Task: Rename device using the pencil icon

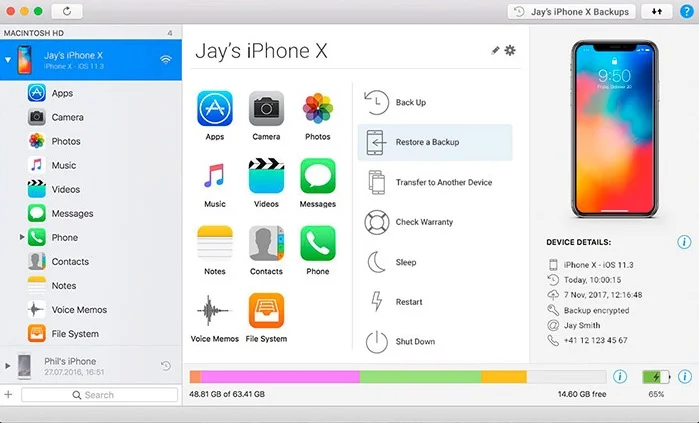Action: (495, 50)
